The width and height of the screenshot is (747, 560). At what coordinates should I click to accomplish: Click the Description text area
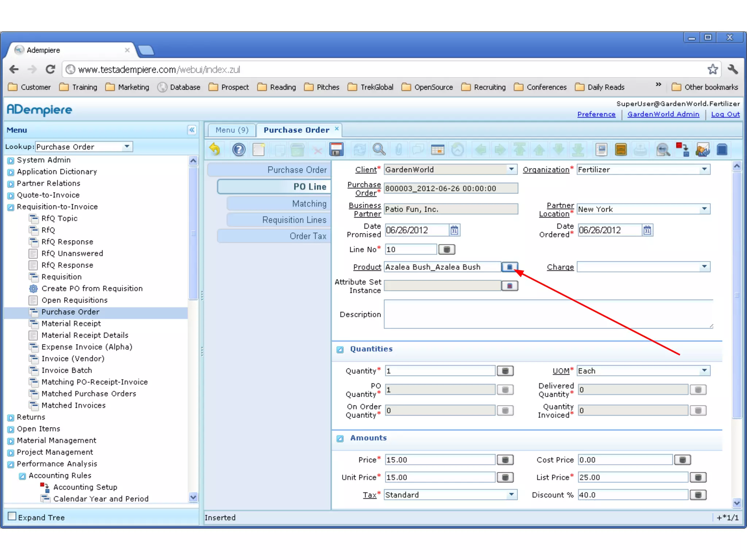(549, 314)
